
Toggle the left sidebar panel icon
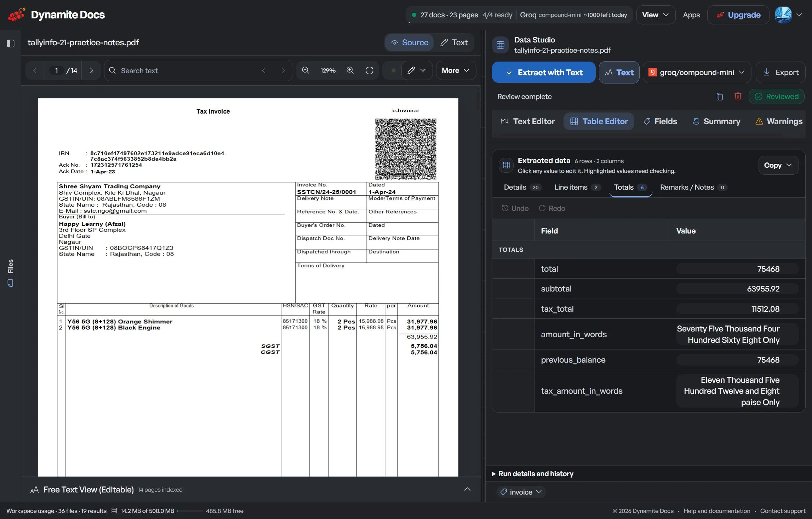11,43
